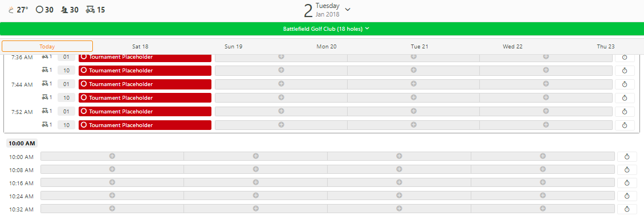Click the golf cart icon beside 7:36 AM

tap(45, 56)
